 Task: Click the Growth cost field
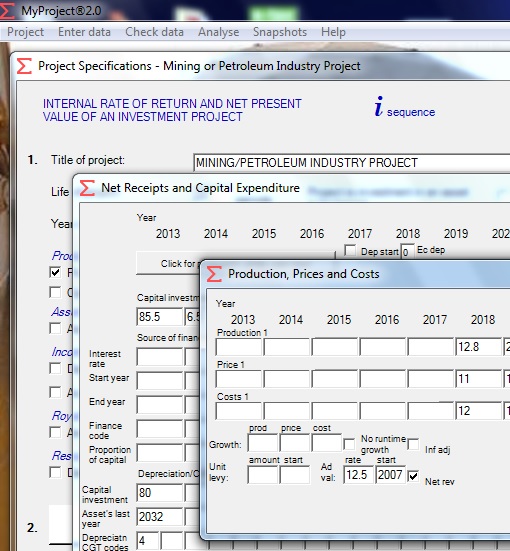[x=327, y=443]
